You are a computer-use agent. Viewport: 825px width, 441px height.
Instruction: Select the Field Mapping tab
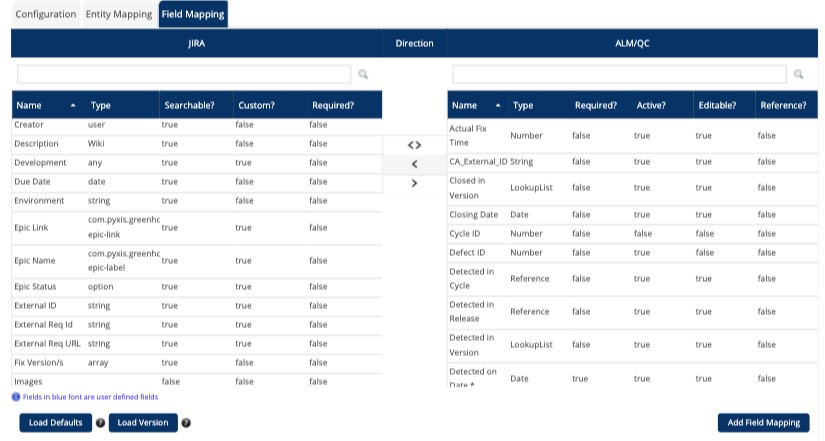(x=193, y=14)
